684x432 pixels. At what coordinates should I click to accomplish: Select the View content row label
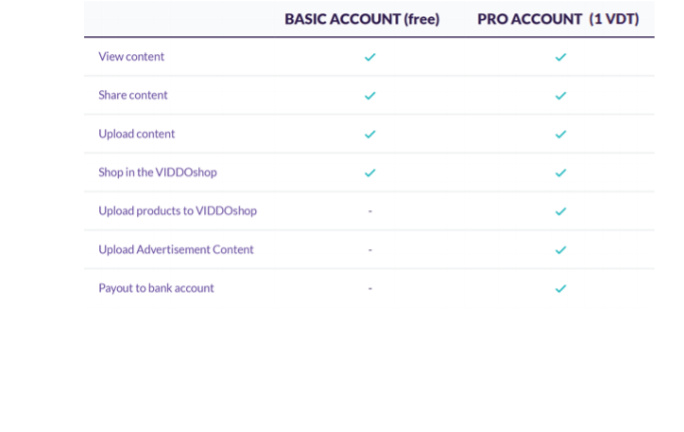[131, 57]
